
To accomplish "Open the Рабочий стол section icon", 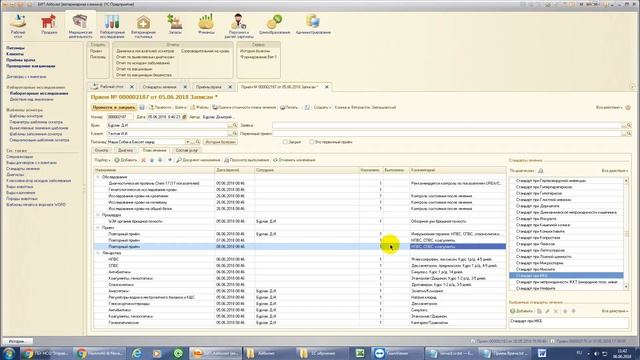I will (x=18, y=25).
